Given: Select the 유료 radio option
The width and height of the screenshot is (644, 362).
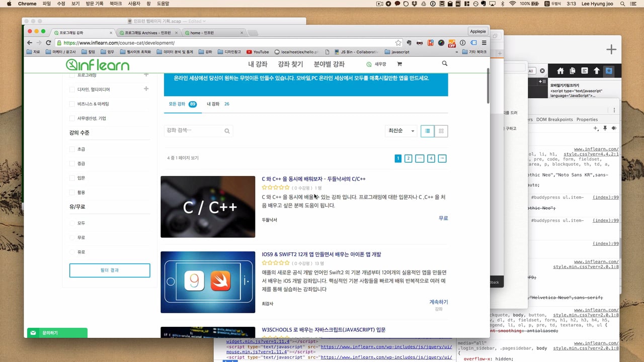Looking at the screenshot, I should coord(72,252).
